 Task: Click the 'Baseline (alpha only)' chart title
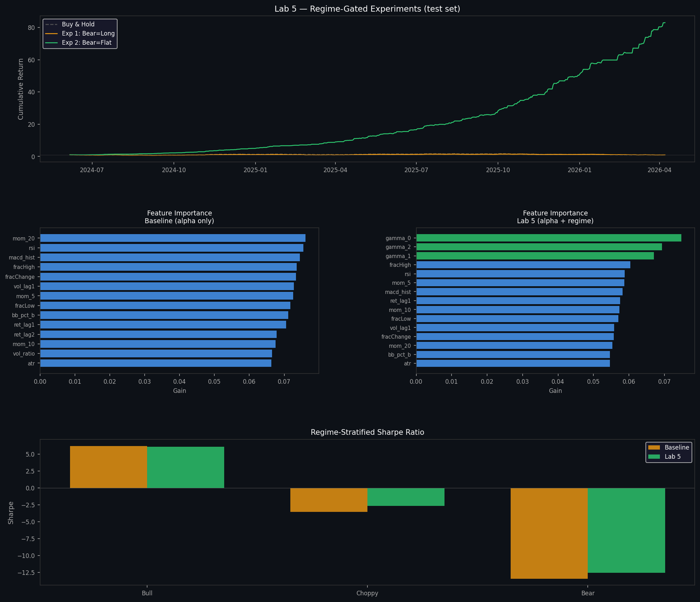pyautogui.click(x=179, y=221)
